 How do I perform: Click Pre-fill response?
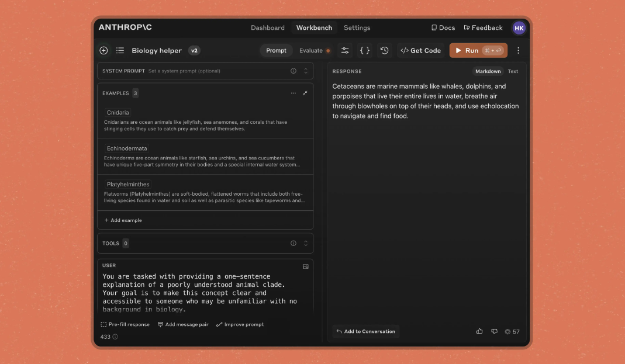coord(125,325)
